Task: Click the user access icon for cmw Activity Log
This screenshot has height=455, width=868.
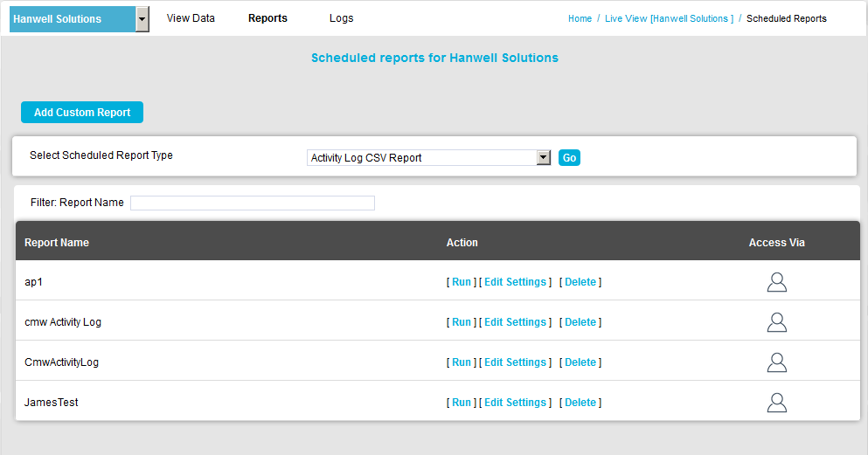Action: [x=777, y=322]
